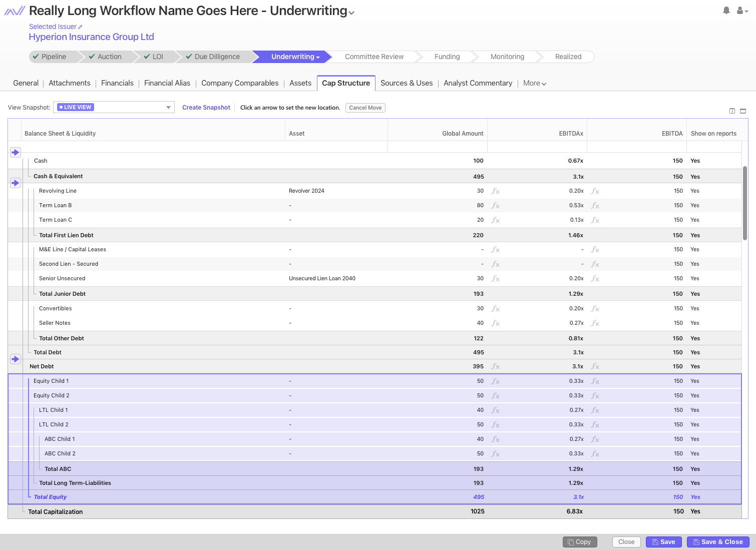Click the move arrow beside Cash & Equivalent

click(x=16, y=183)
